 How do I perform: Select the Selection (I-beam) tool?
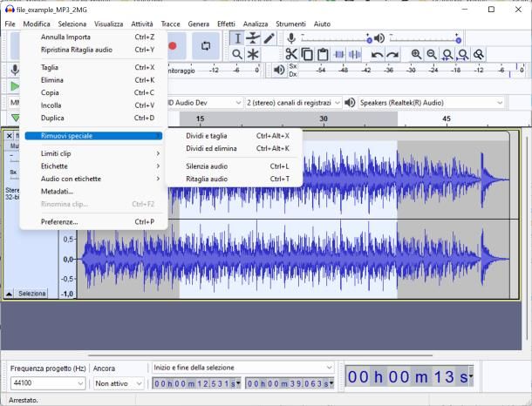[x=237, y=38]
